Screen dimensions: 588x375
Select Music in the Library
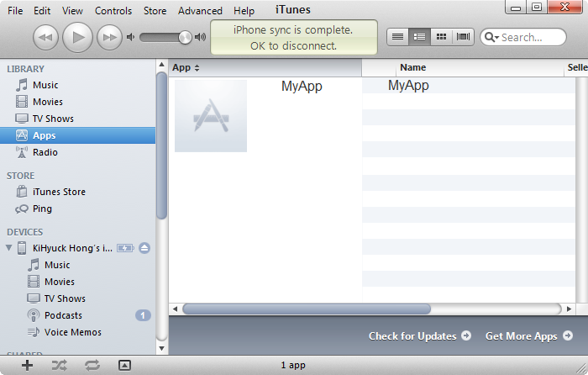(77, 85)
